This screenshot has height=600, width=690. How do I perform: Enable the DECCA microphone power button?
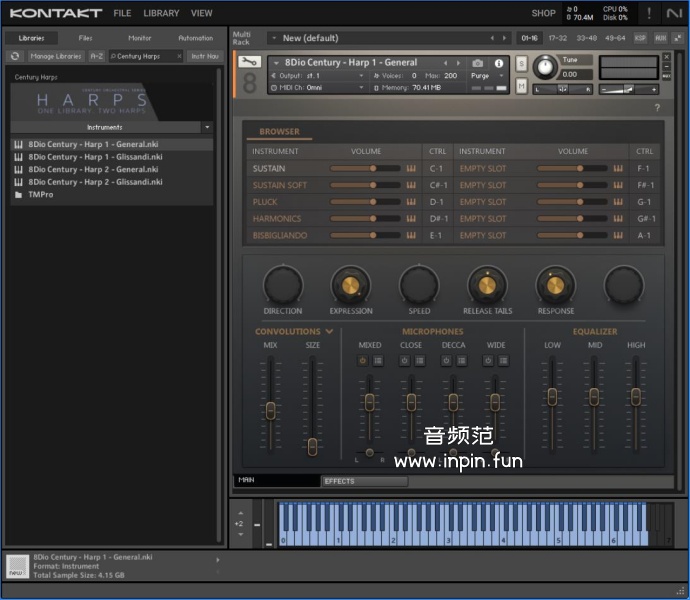pyautogui.click(x=446, y=360)
